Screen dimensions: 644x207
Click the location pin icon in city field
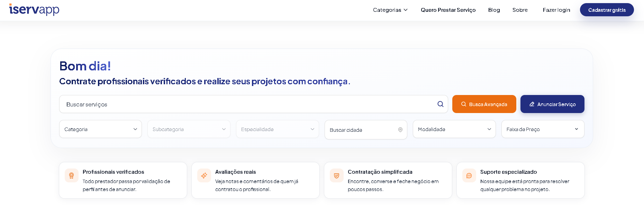[400, 130]
